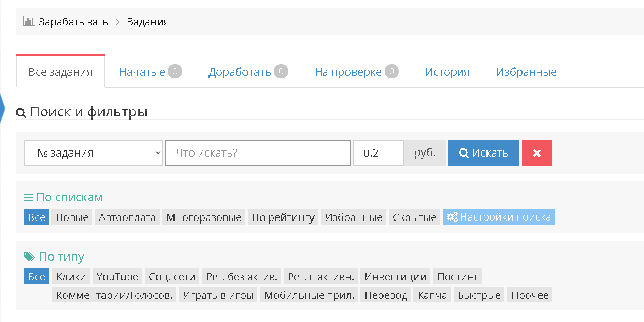Click the Зарабатывать breadcrumb link
Viewport: 644px width, 322px height.
[73, 22]
